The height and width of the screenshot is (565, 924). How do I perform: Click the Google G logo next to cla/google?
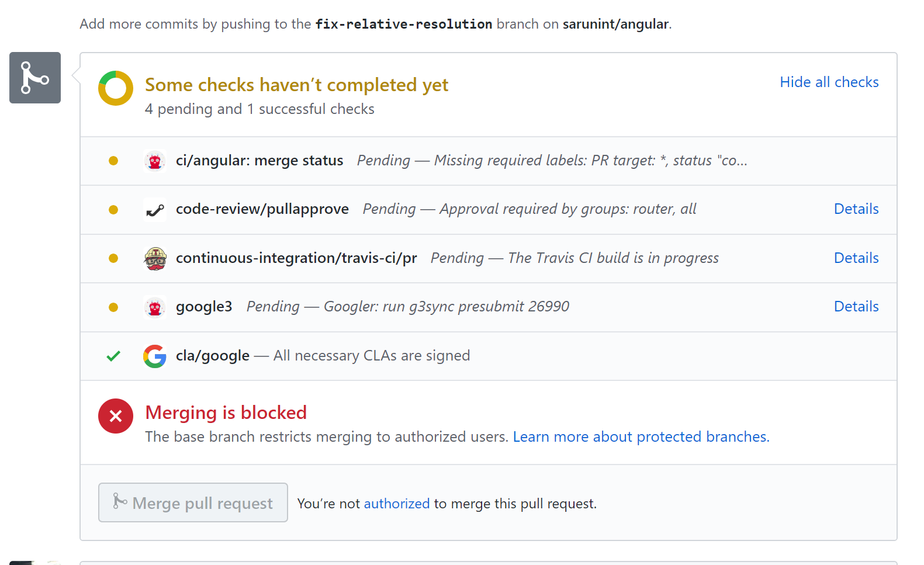click(154, 356)
